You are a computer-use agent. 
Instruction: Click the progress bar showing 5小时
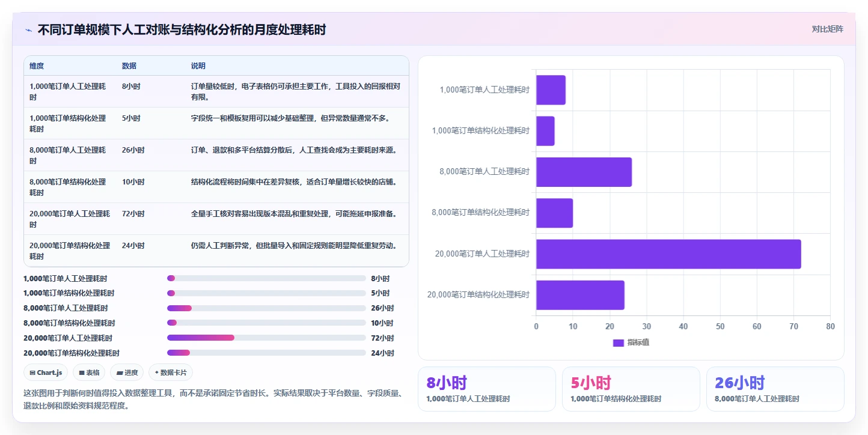pos(266,293)
